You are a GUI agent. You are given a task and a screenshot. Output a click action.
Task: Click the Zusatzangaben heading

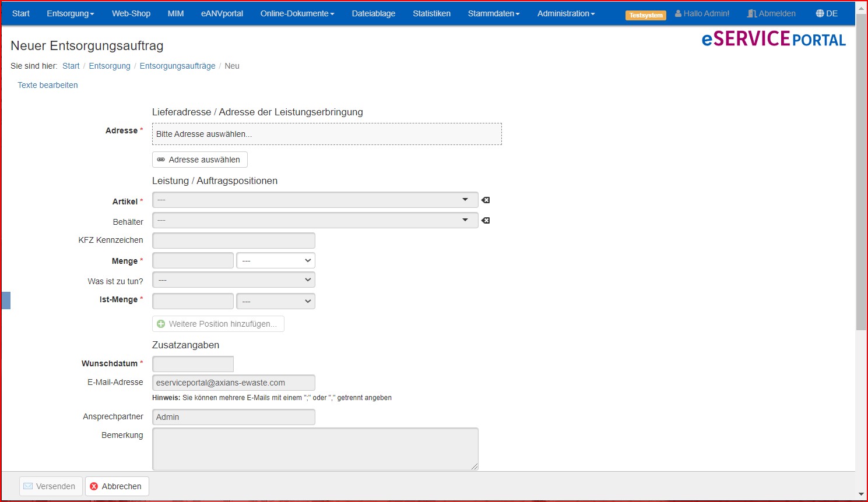[x=185, y=345]
